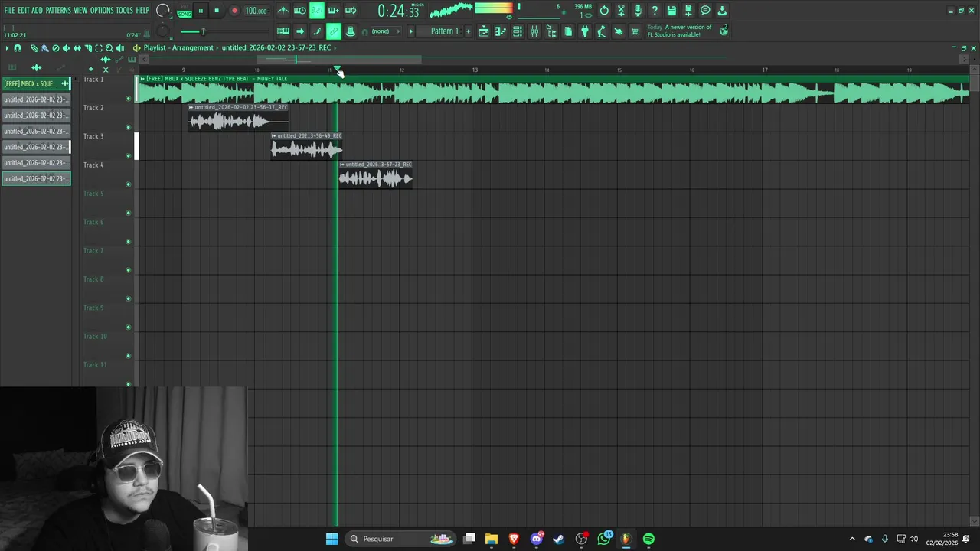The height and width of the screenshot is (551, 980).
Task: Click the red Record button
Action: [x=234, y=11]
